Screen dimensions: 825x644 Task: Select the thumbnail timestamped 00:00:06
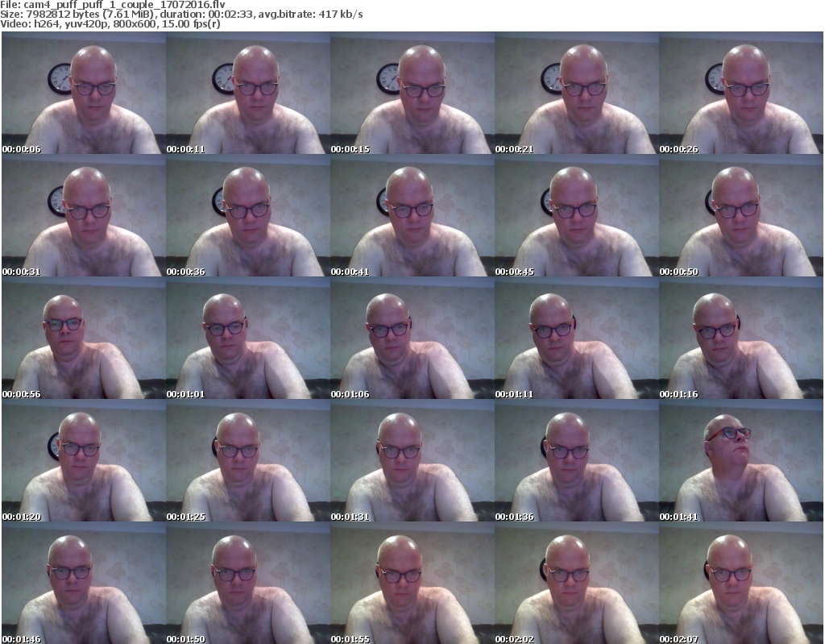84,93
